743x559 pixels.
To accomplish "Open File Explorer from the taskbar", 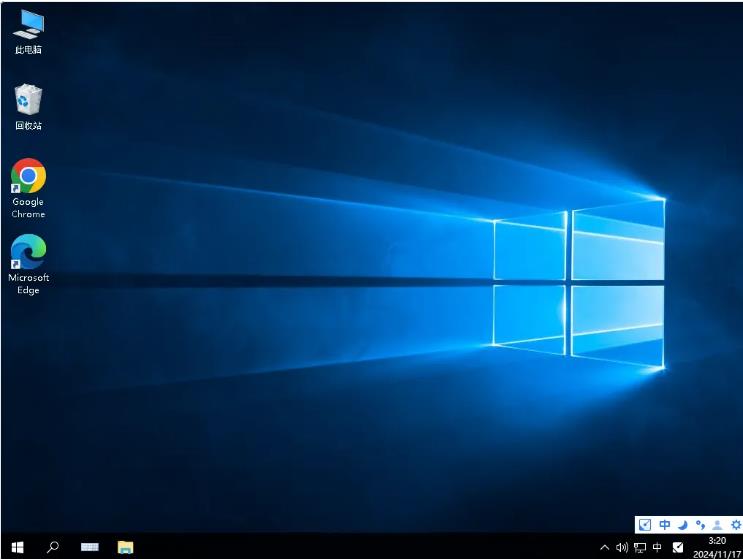I will click(x=126, y=547).
